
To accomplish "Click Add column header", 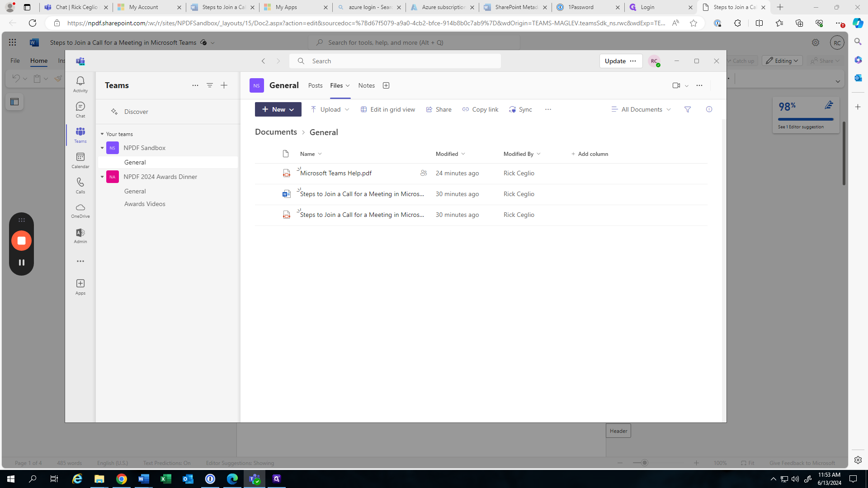I will click(590, 154).
